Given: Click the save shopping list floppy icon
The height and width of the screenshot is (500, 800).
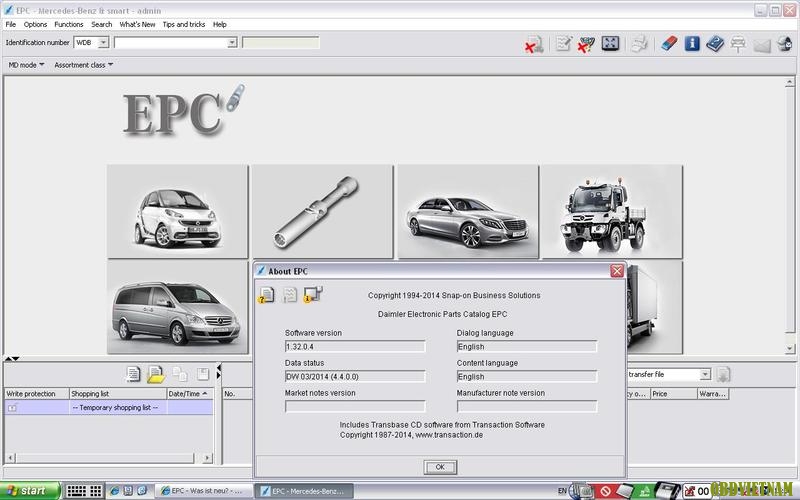Looking at the screenshot, I should (x=203, y=374).
